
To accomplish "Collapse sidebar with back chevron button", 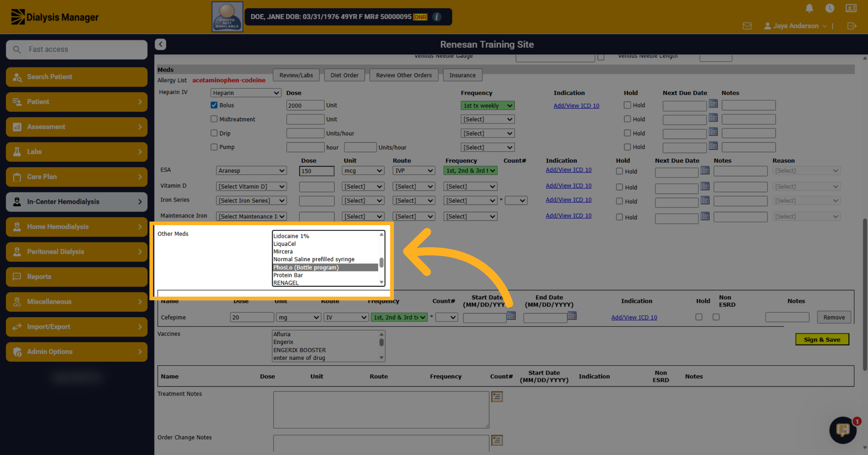I will [161, 44].
